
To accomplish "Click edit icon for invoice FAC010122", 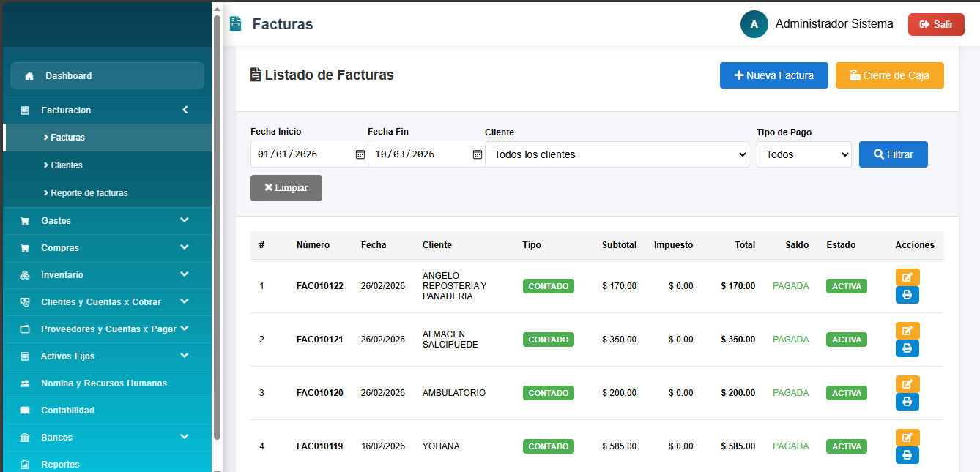I will pos(907,277).
